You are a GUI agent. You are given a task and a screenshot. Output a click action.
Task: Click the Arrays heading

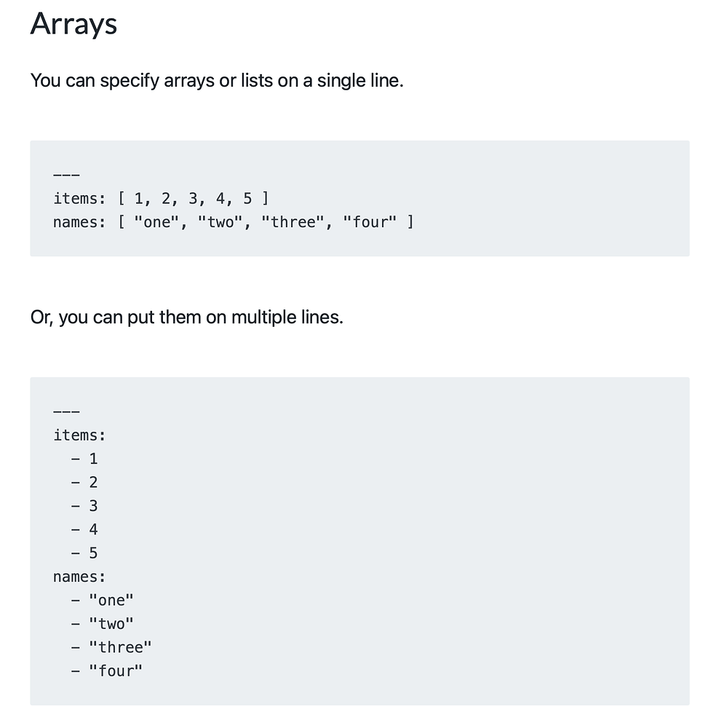[x=73, y=24]
